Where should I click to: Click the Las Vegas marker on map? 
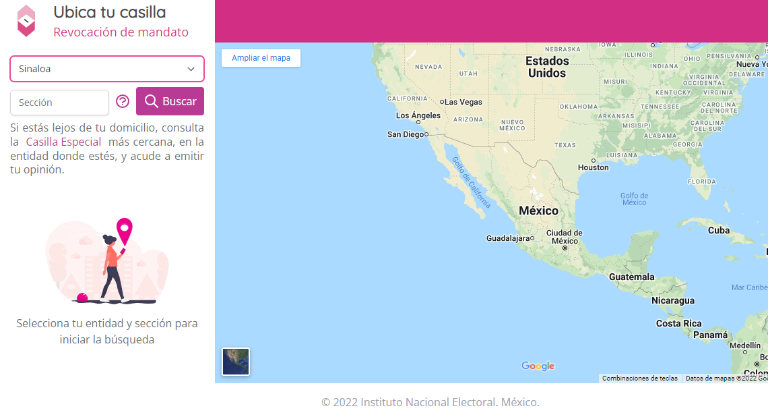point(441,102)
